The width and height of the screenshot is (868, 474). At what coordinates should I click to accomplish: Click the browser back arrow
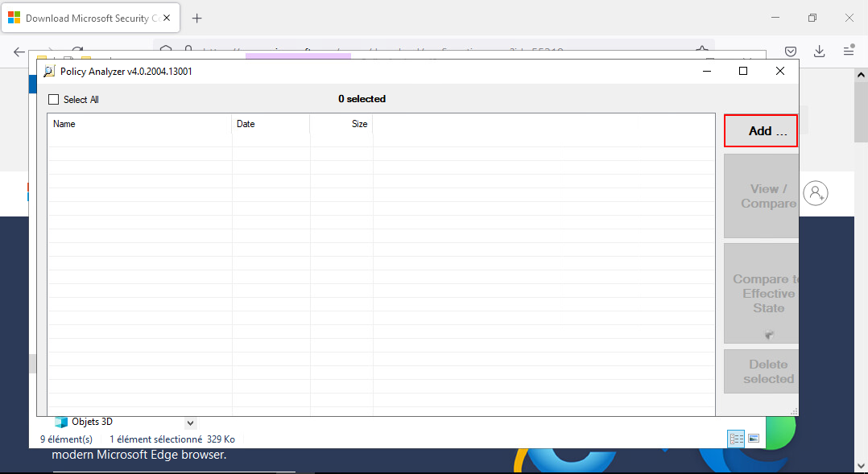[19, 52]
